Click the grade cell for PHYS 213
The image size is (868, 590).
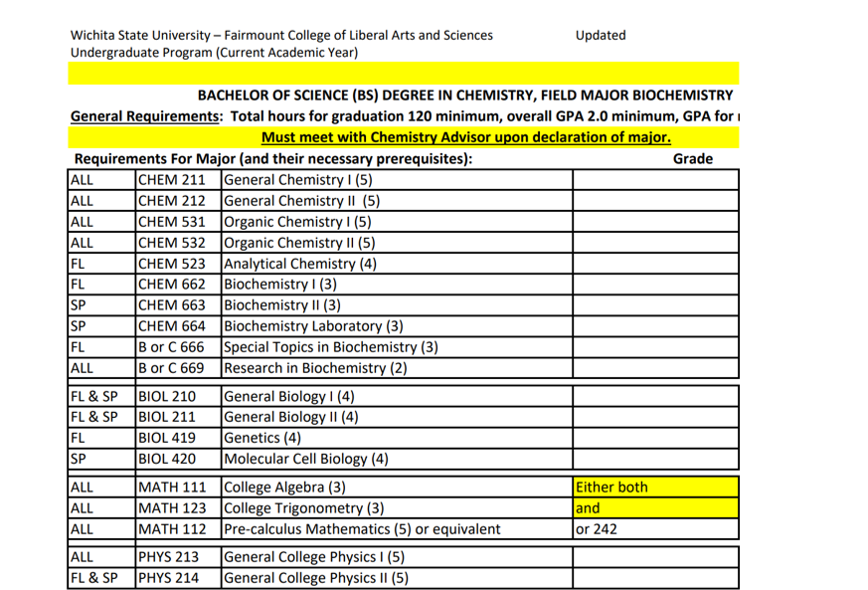click(x=656, y=558)
